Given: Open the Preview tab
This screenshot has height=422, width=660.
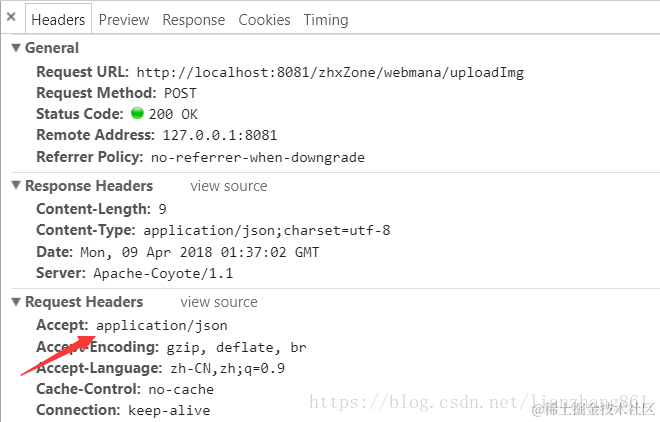Looking at the screenshot, I should click(x=124, y=20).
